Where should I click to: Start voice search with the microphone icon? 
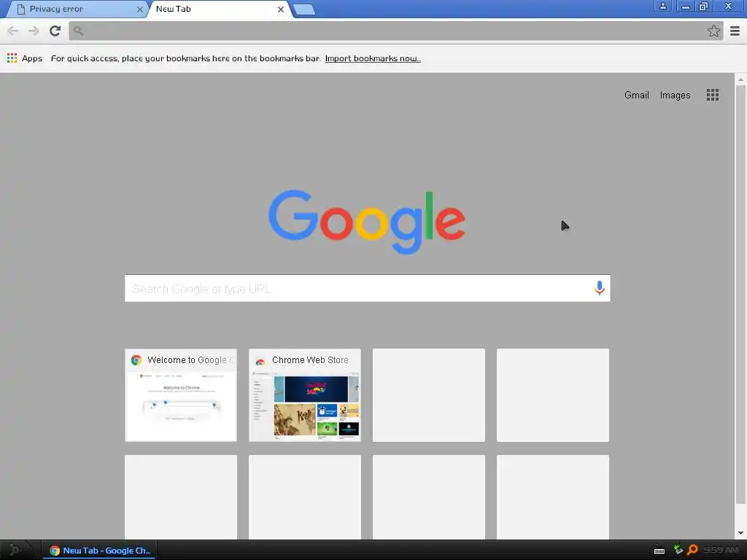click(600, 287)
